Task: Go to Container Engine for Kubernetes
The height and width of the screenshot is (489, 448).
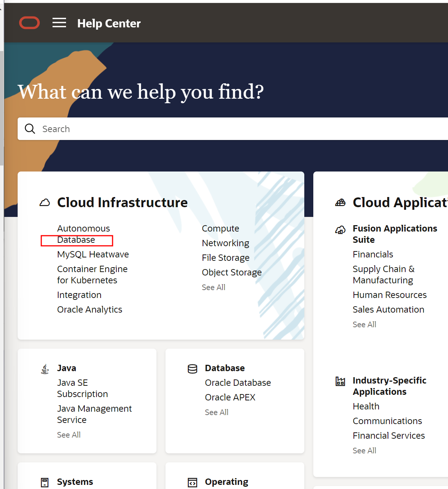Action: (92, 275)
